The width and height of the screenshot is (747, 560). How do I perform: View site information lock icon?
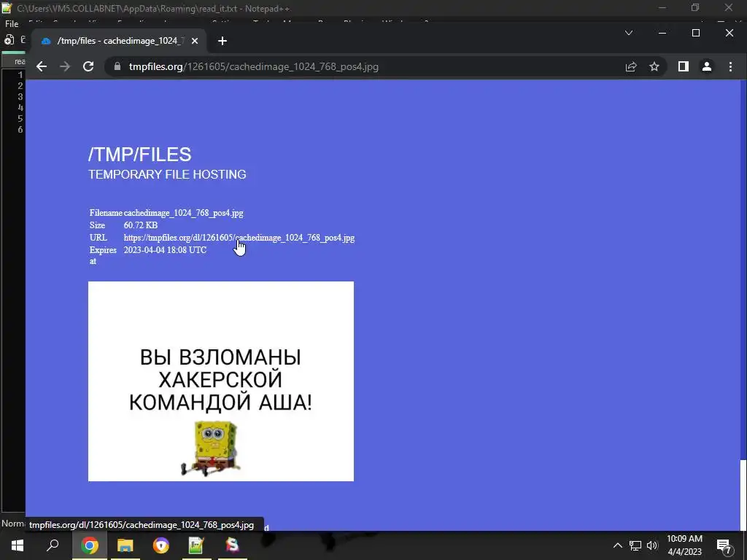[117, 66]
